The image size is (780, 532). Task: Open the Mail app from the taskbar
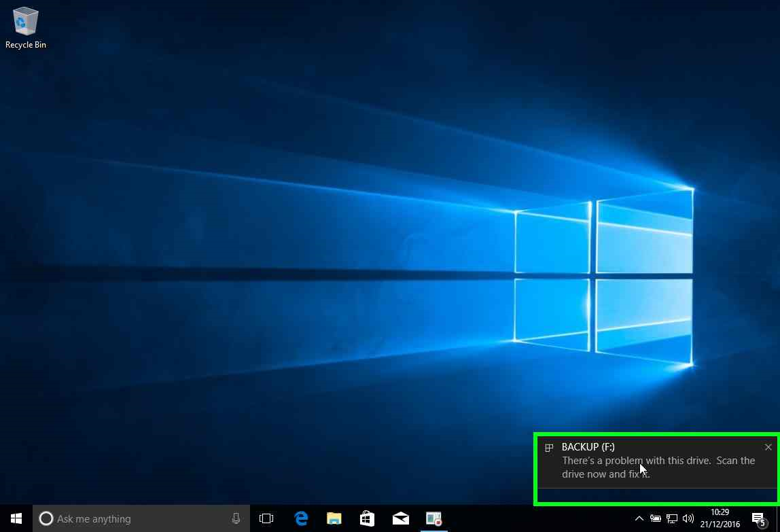click(x=400, y=518)
